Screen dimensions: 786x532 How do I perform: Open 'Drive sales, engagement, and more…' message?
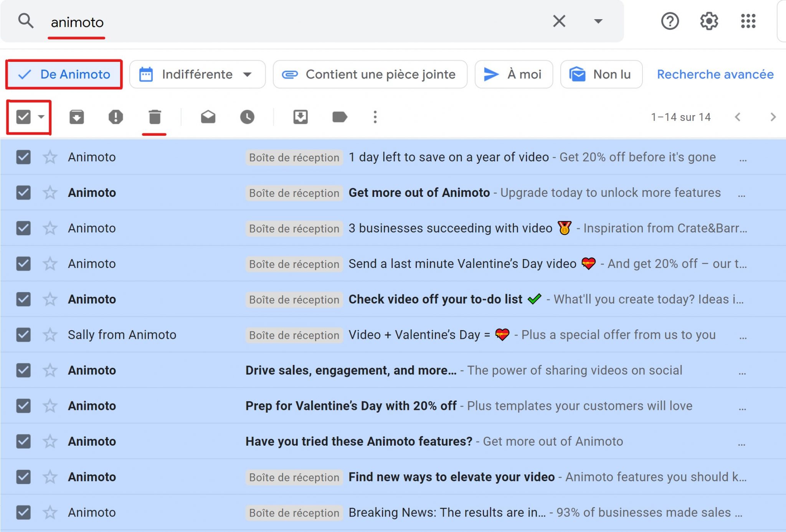351,370
